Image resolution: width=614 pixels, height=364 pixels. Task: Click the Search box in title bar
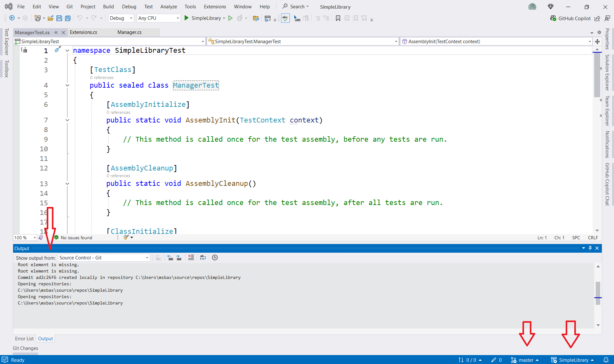click(x=295, y=7)
